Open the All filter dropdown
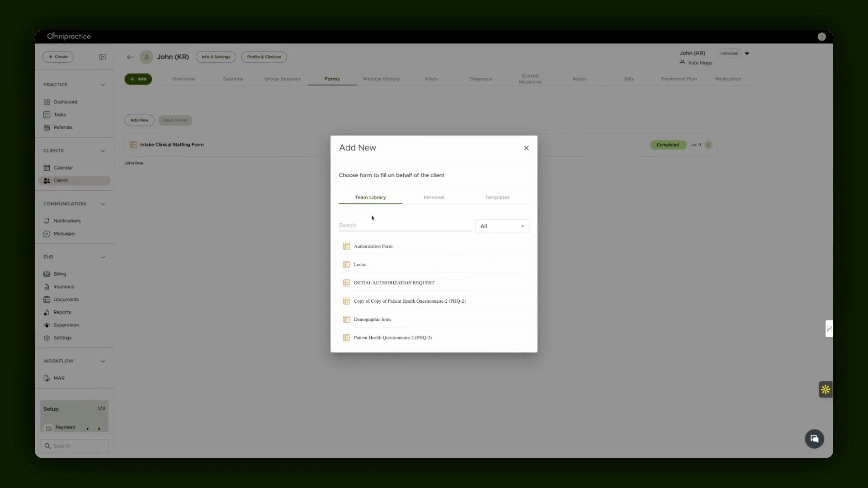The image size is (868, 488). [502, 226]
